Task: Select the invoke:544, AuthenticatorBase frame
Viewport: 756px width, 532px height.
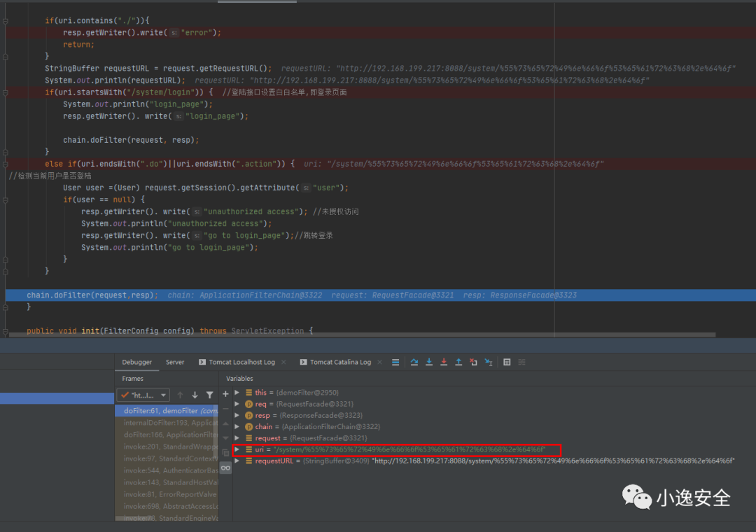Action: coord(167,470)
